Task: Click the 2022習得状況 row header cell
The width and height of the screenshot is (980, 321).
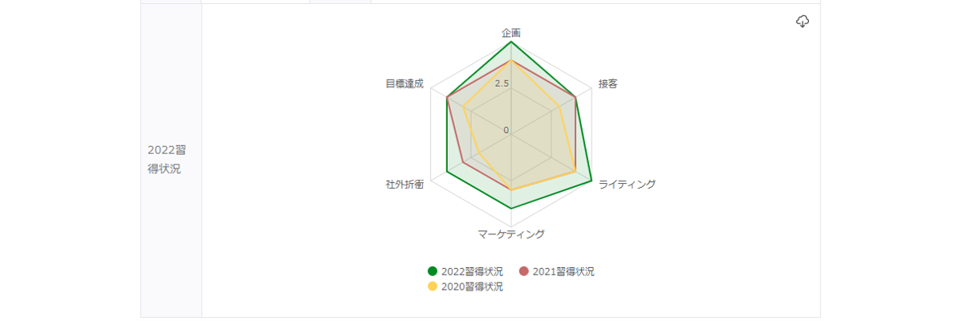Action: pyautogui.click(x=167, y=159)
